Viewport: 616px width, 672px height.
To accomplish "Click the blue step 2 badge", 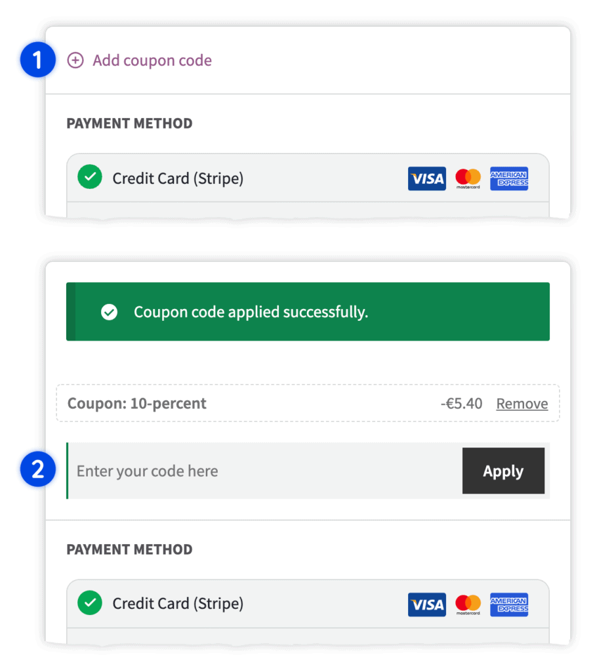I will (x=37, y=469).
